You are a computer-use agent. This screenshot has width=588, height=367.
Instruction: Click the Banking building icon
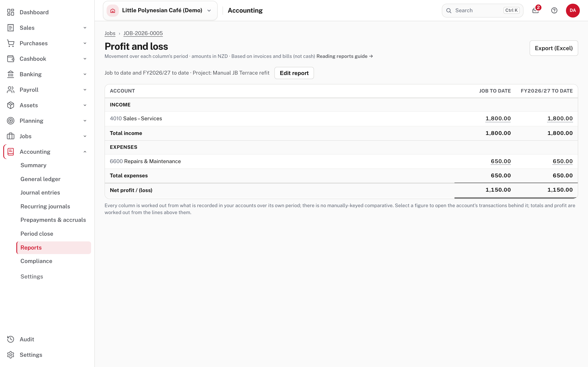pyautogui.click(x=11, y=74)
